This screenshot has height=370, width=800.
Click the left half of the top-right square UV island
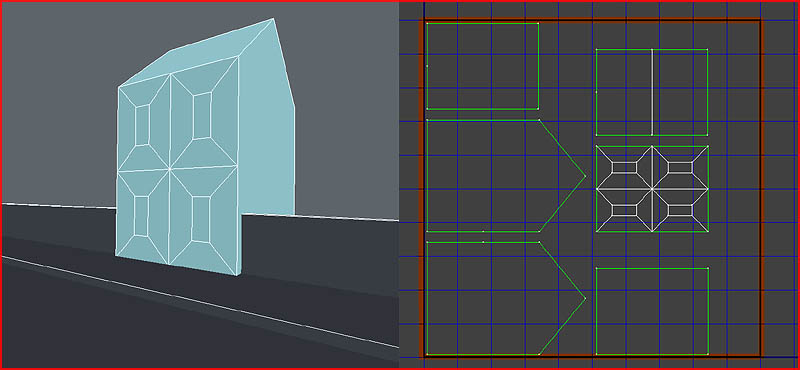624,92
